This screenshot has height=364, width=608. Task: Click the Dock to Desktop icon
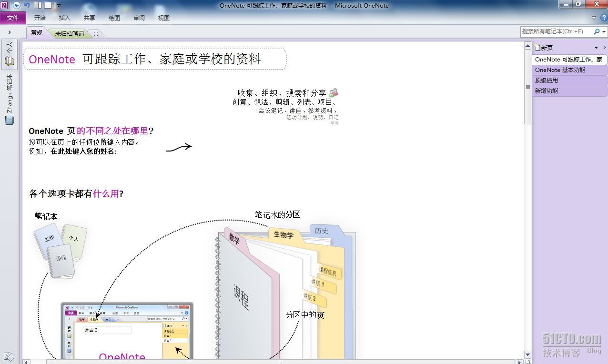point(38,5)
